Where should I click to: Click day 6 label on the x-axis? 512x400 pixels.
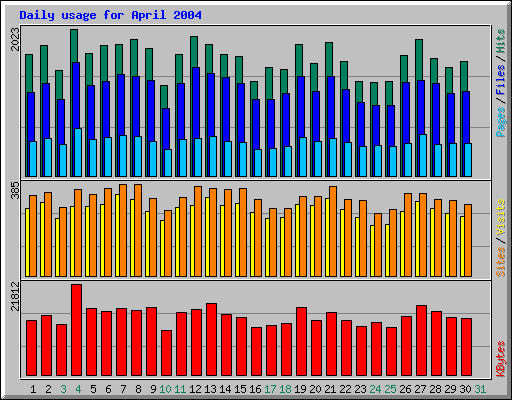pos(108,389)
